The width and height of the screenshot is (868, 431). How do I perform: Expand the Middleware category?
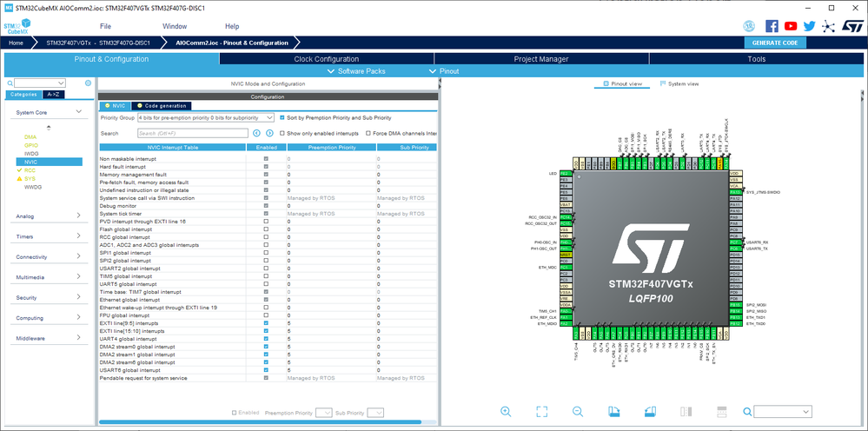pyautogui.click(x=78, y=338)
